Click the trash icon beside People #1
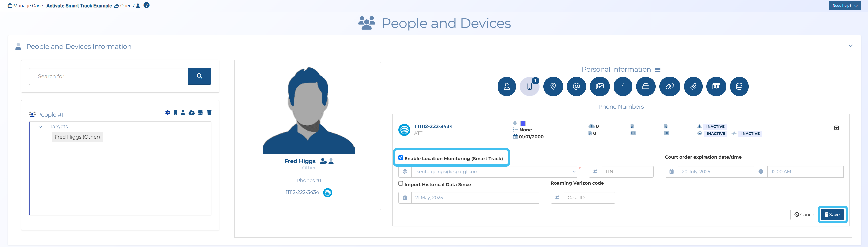The width and height of the screenshot is (868, 247). 209,113
